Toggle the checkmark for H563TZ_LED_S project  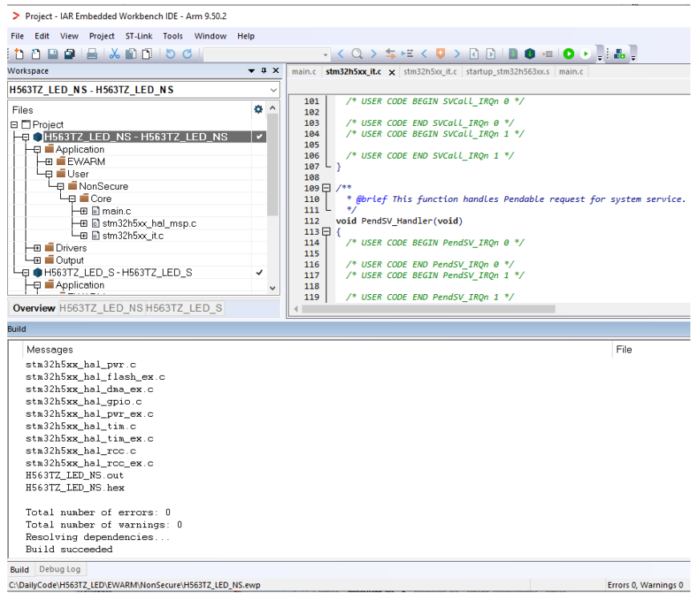tap(259, 272)
